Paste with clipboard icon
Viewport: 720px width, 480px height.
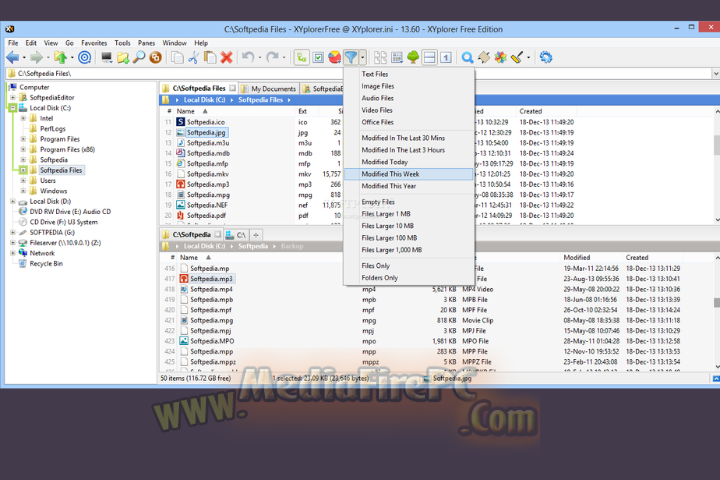click(210, 57)
